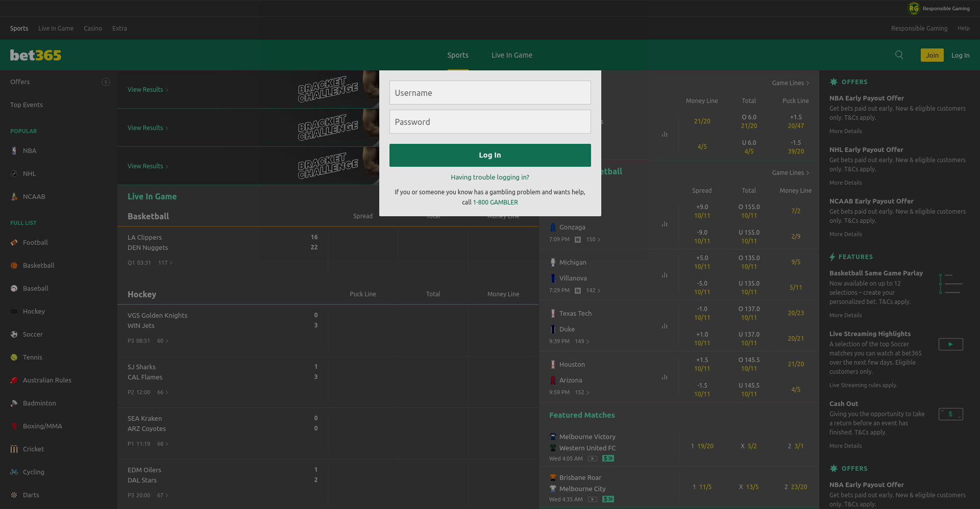Expand 60 markets for Golden Knights Jets
This screenshot has height=509, width=980.
pos(163,341)
